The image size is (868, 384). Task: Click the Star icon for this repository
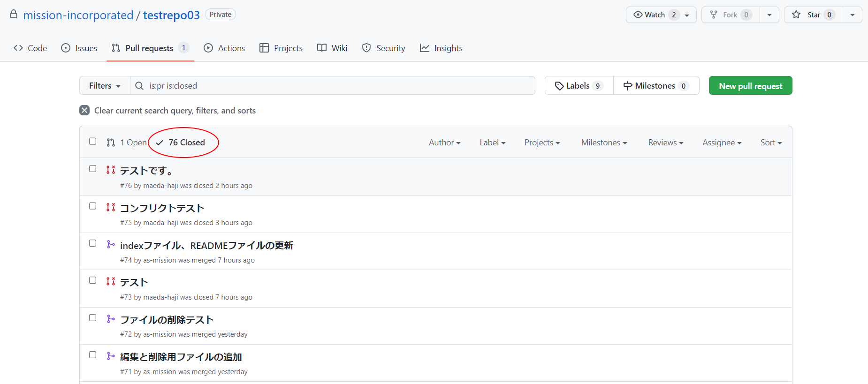coord(796,15)
